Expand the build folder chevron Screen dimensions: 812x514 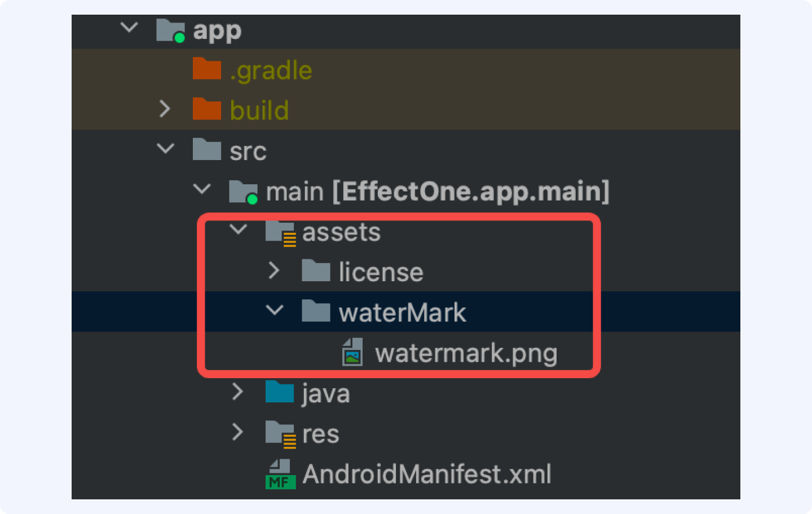tap(165, 109)
